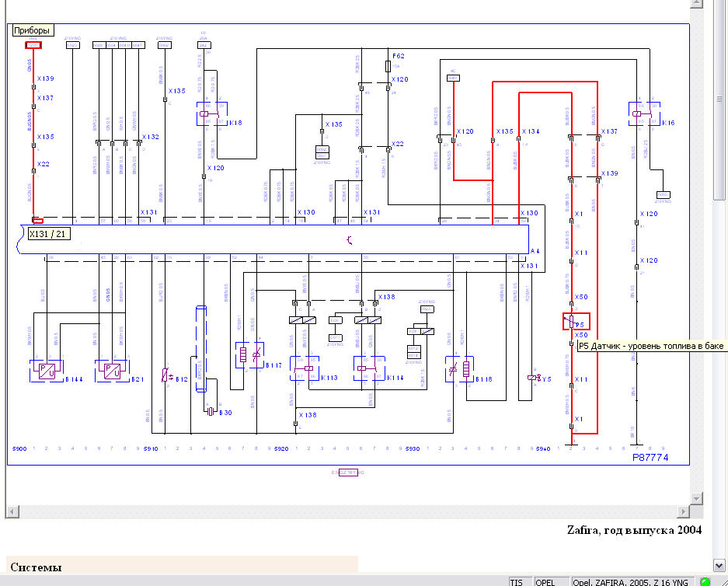Click the AC reference box on the red wire

coord(453,78)
